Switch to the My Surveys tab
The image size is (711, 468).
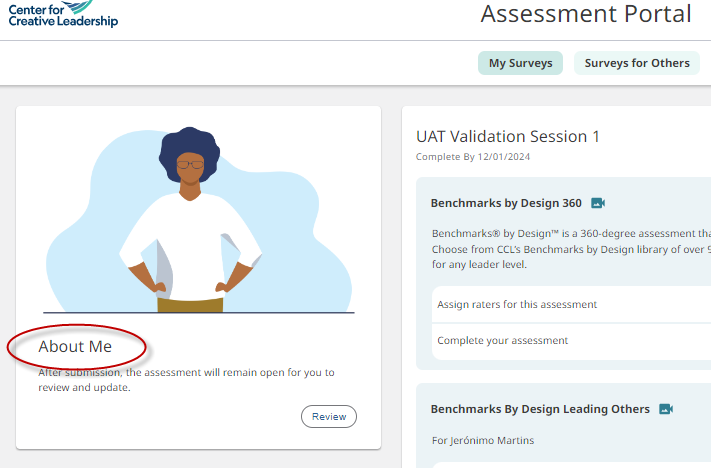pos(521,63)
